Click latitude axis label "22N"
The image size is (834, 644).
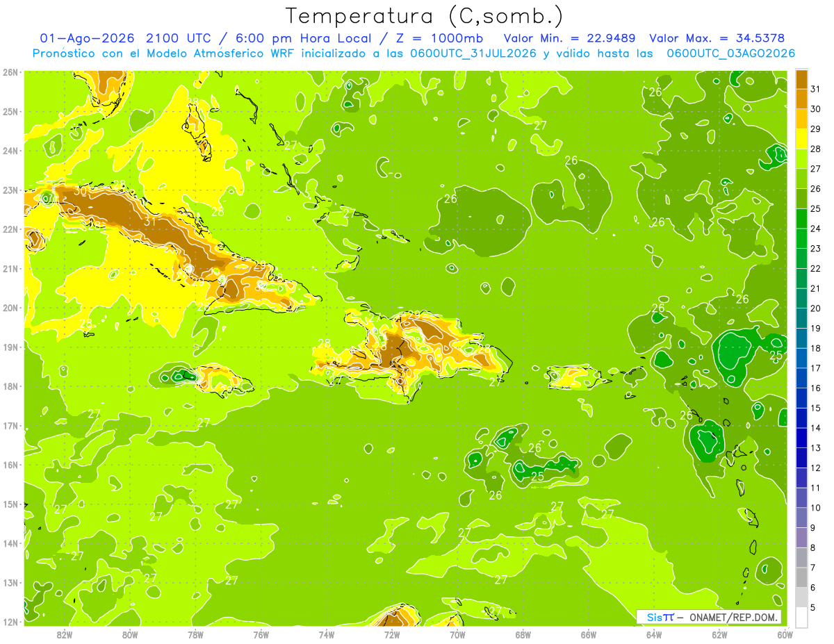coord(10,229)
